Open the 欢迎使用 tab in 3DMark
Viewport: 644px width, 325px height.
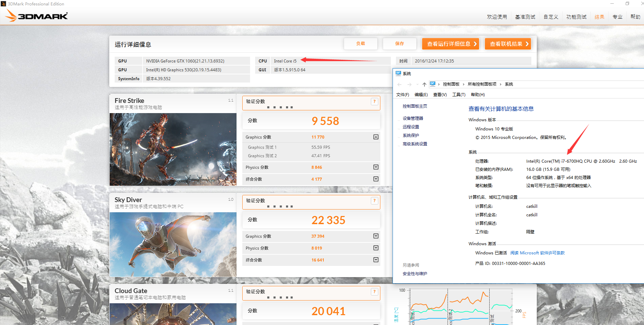click(497, 17)
